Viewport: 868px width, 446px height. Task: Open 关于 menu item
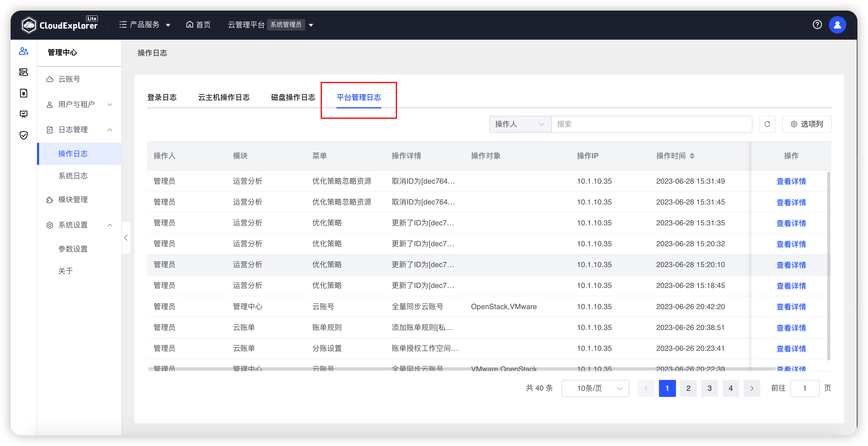pyautogui.click(x=79, y=271)
